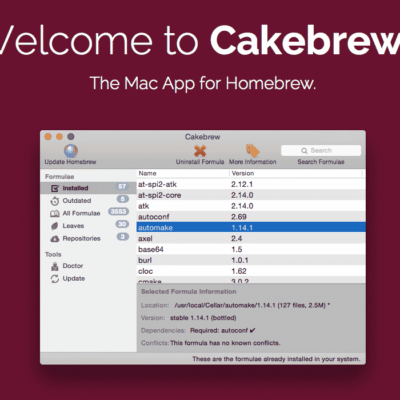Minimize the Cakebrew window
The height and width of the screenshot is (400, 400).
[x=59, y=137]
